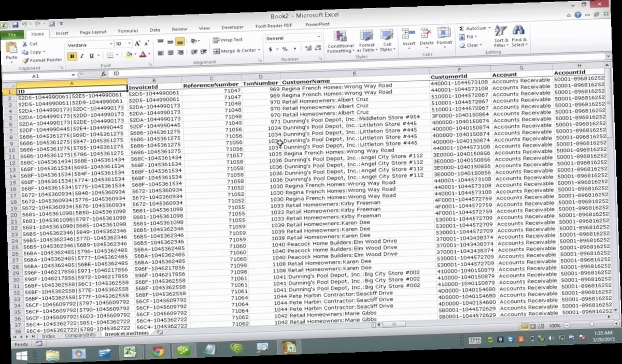
Task: Click the Middle Align icon
Action: [x=171, y=41]
